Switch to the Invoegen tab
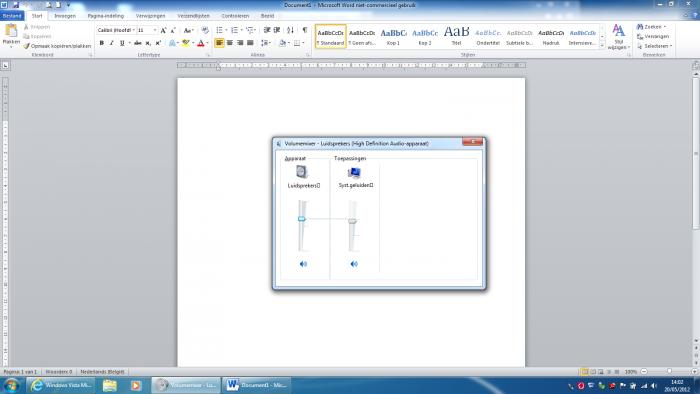Screen dimensions: 700x394 (x=65, y=16)
